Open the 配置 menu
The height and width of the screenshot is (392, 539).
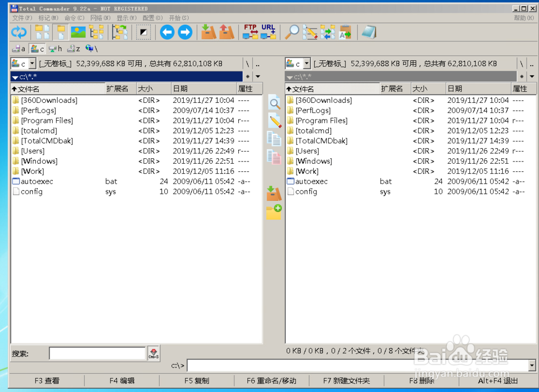coord(153,18)
